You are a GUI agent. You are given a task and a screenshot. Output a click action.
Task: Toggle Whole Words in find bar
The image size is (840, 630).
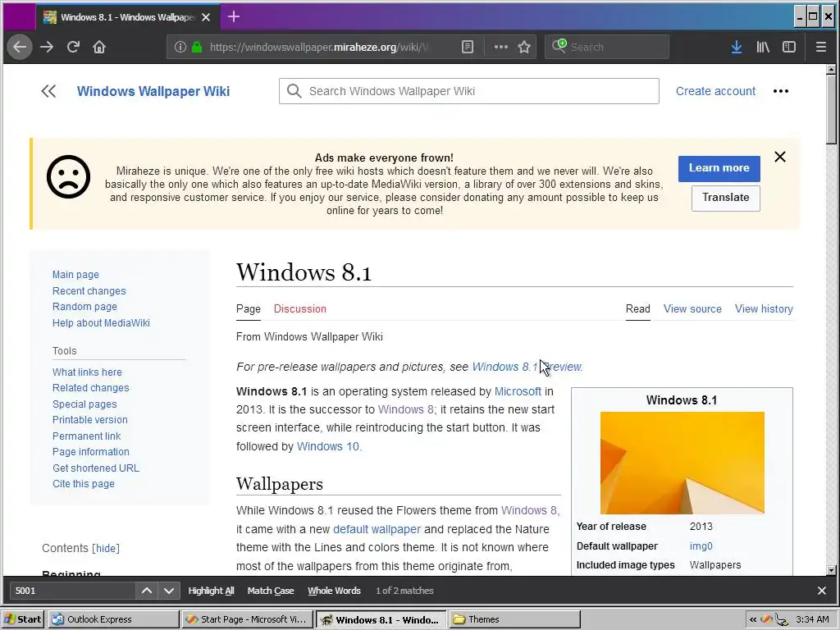click(x=335, y=591)
